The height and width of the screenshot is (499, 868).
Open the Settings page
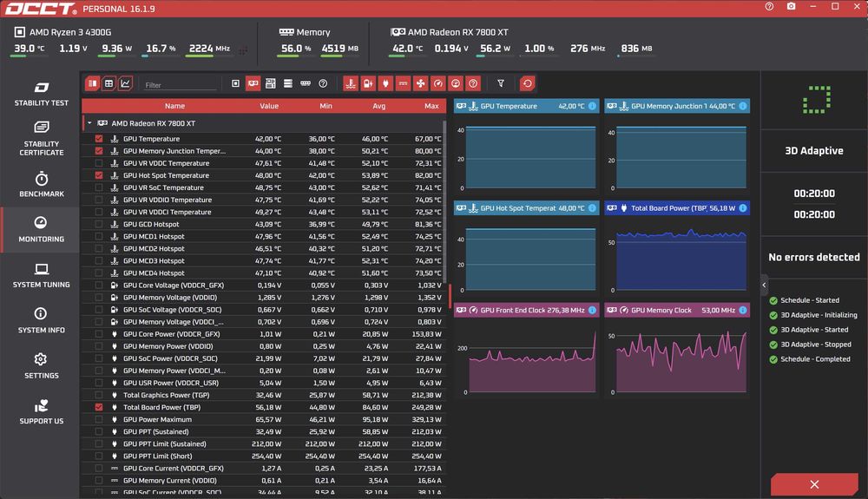point(41,366)
